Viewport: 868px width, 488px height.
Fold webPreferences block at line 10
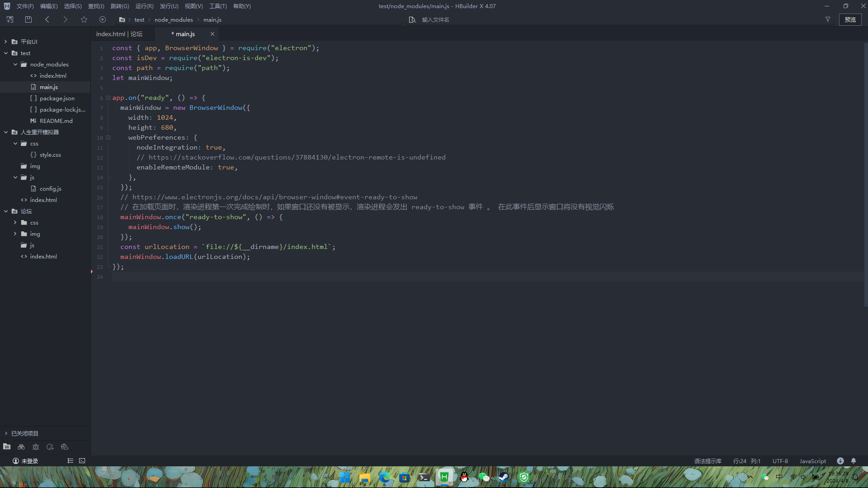tap(108, 137)
